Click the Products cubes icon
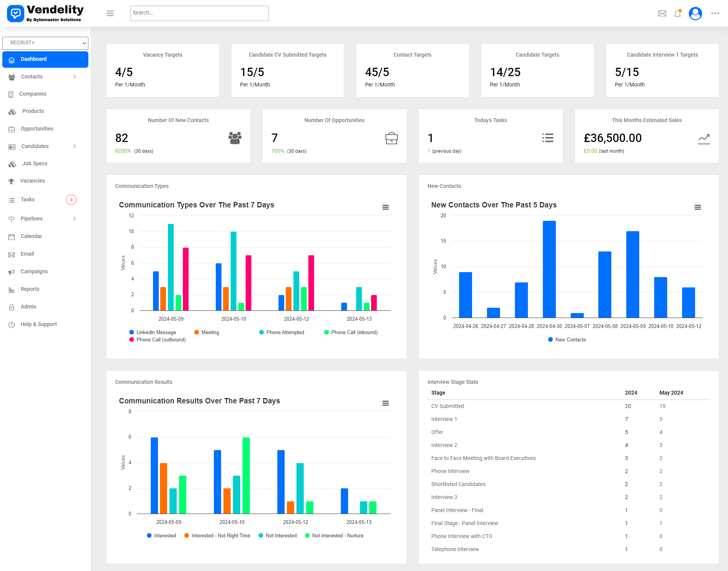 pos(12,111)
